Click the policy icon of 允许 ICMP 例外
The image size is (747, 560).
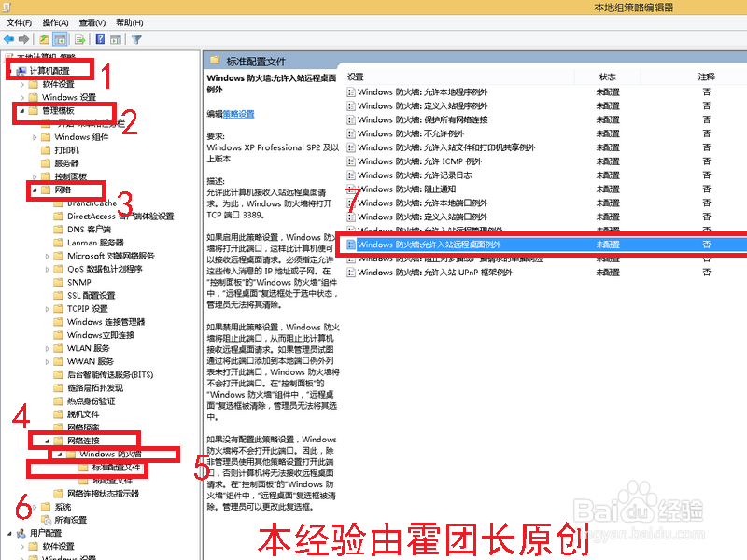(351, 161)
